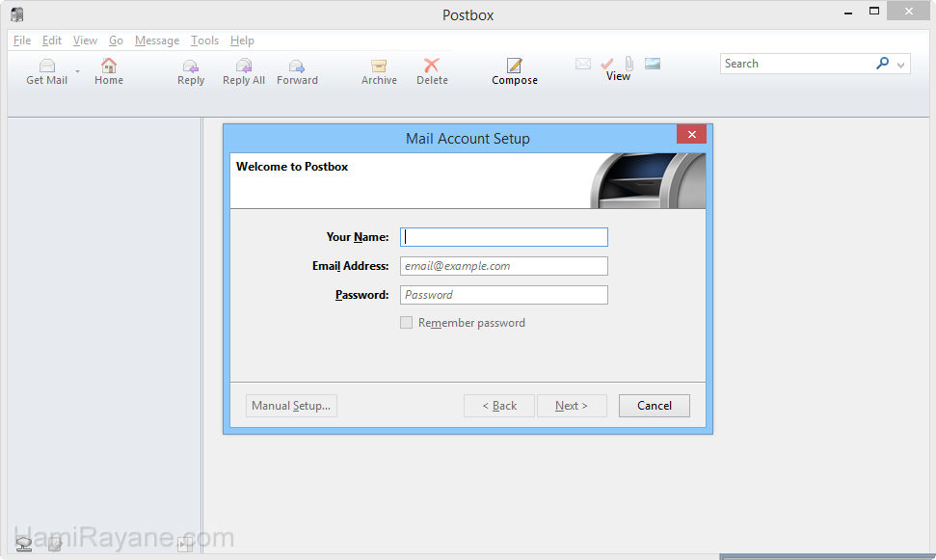Click the compose note icon in the status bar
The height and width of the screenshot is (560, 936).
pyautogui.click(x=55, y=544)
